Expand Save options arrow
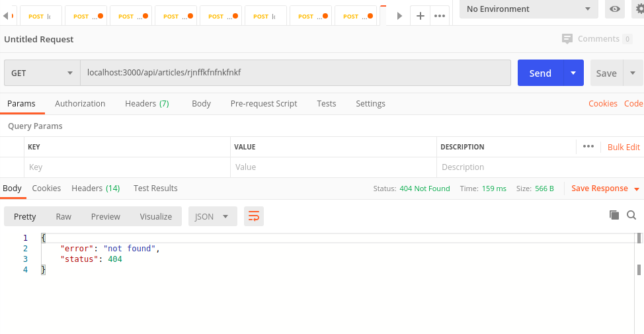Screen dimensions: 644x334 [633, 73]
